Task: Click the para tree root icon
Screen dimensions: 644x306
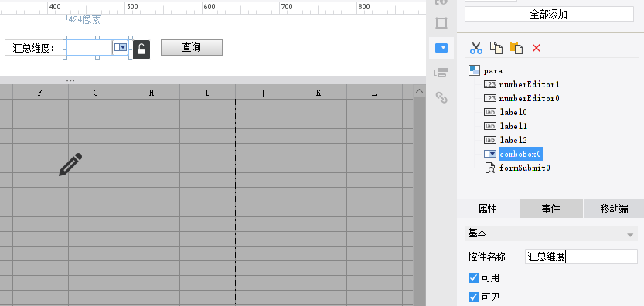Action: 474,70
